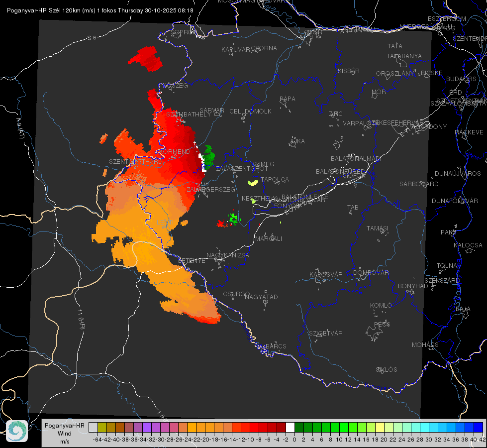Viewport: 487px width, 448px height.
Task: Select the OROSZLANY label
Action: [395, 74]
